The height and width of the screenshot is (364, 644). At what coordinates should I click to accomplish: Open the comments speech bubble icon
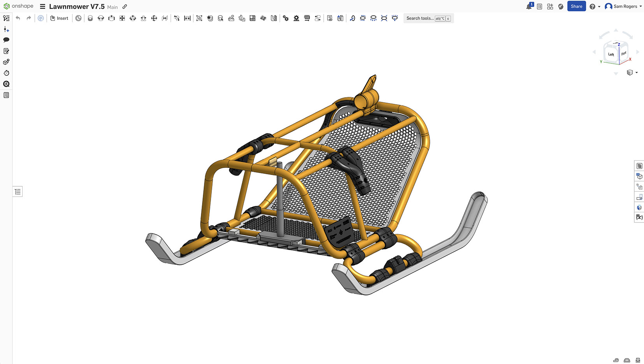6,40
